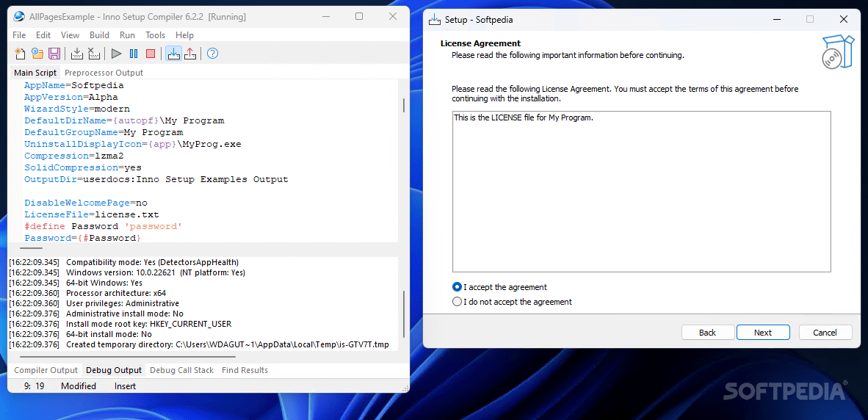The width and height of the screenshot is (868, 420).
Task: Click the Inno Setup Compiler title bar icon
Action: 19,17
